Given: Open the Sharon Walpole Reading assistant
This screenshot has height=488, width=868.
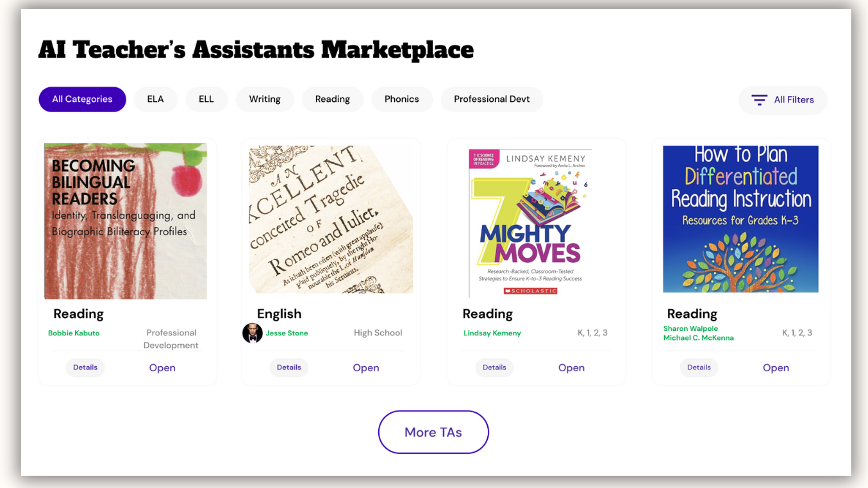Looking at the screenshot, I should pos(776,367).
